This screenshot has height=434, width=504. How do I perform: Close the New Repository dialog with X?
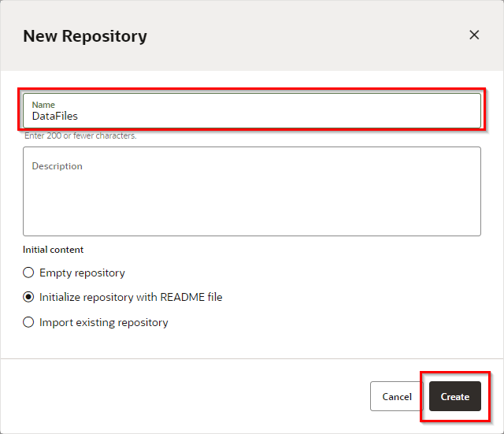pos(474,35)
